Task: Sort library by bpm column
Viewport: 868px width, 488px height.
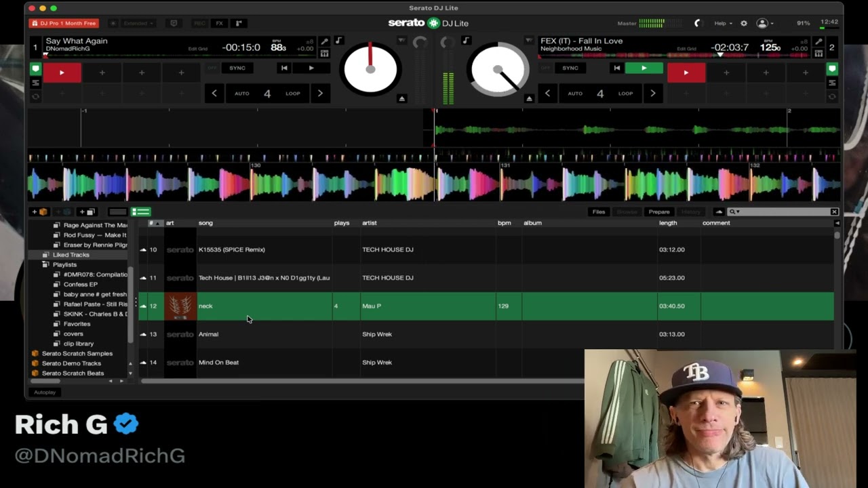Action: (x=505, y=223)
